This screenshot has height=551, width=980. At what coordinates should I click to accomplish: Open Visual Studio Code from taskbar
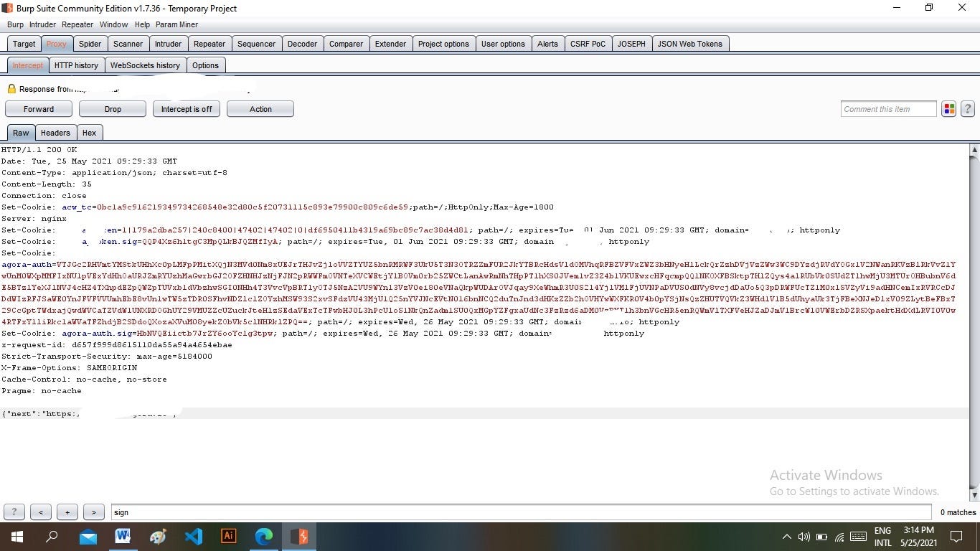pos(194,537)
